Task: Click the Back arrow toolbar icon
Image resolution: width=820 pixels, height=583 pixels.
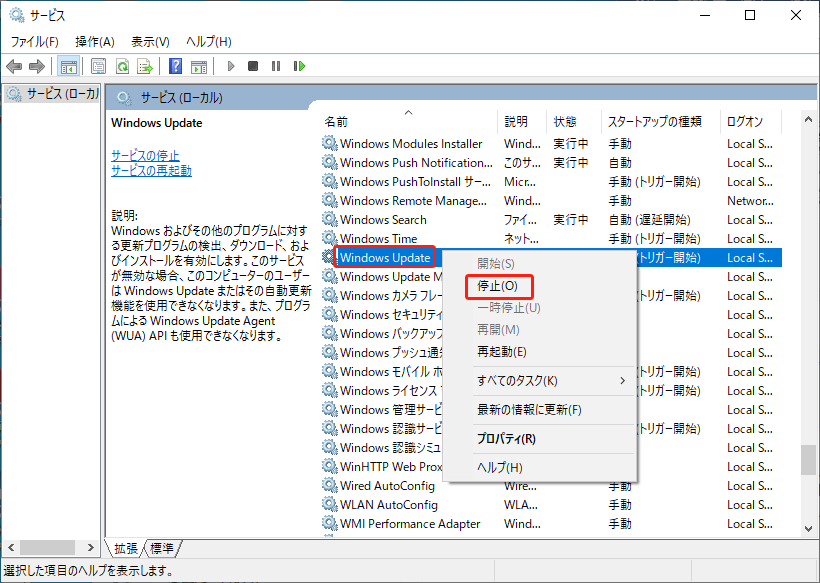Action: click(x=14, y=66)
